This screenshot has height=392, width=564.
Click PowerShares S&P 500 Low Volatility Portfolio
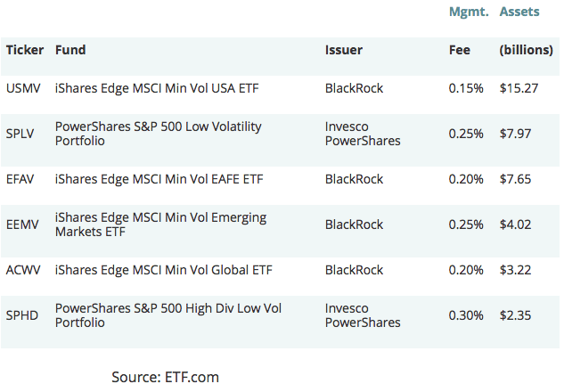(x=158, y=134)
